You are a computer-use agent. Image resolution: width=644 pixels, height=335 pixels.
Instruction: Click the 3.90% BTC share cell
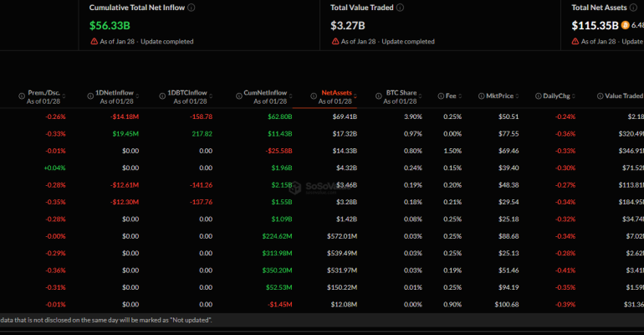coord(413,116)
